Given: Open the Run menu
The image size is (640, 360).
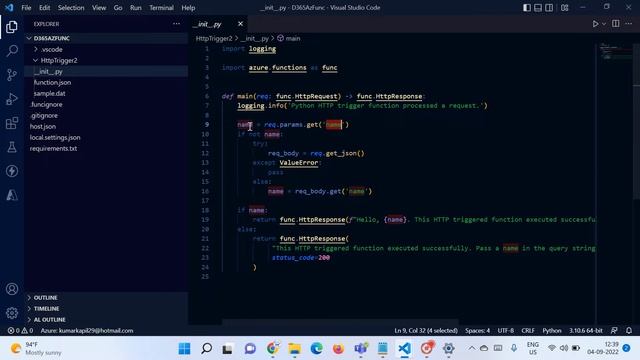Looking at the screenshot, I should tap(136, 8).
